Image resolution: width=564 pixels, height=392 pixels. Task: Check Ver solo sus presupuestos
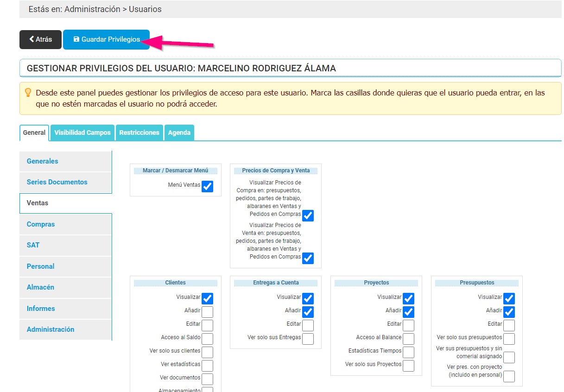click(509, 339)
